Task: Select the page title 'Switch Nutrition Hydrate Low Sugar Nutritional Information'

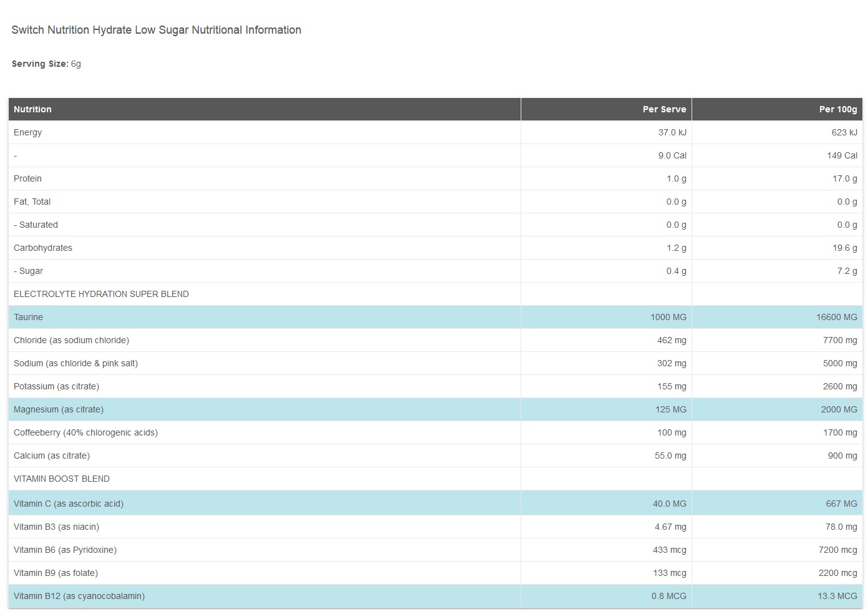Action: click(x=156, y=30)
